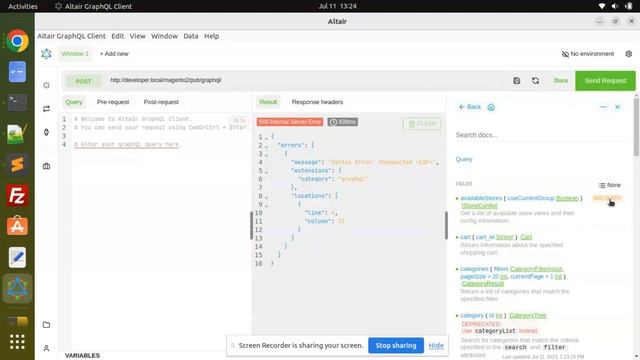Image resolution: width=640 pixels, height=360 pixels.
Task: Go to docs home icon
Action: click(491, 107)
